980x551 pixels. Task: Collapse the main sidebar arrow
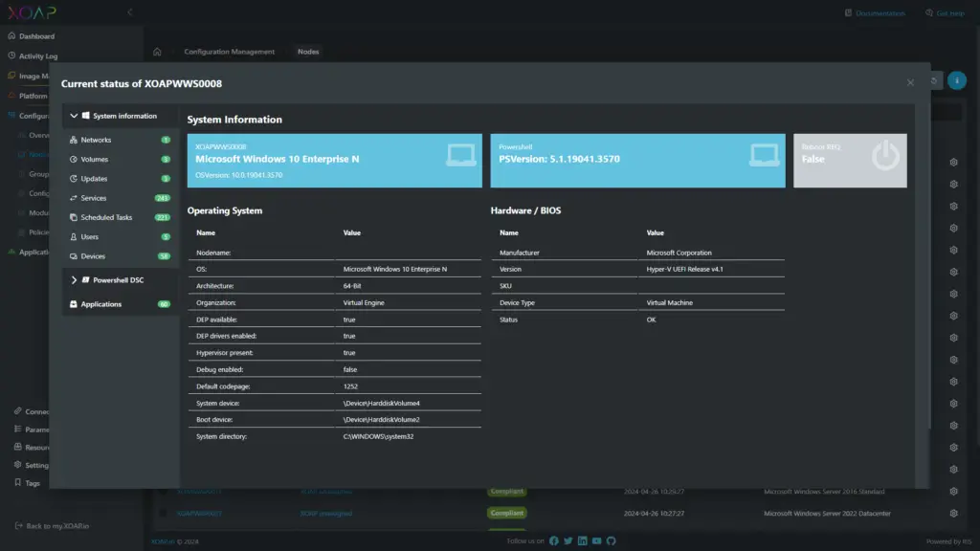click(130, 11)
